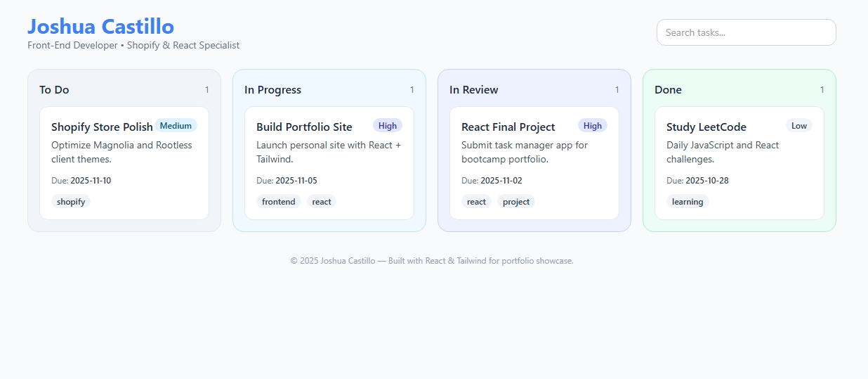
Task: Click the Medium priority badge
Action: point(176,126)
